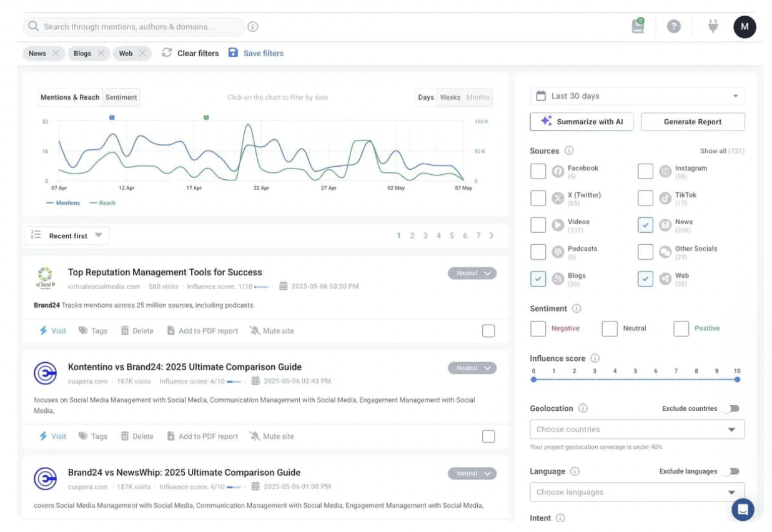Uncheck the News source checkbox
This screenshot has height=532, width=772.
pos(645,225)
